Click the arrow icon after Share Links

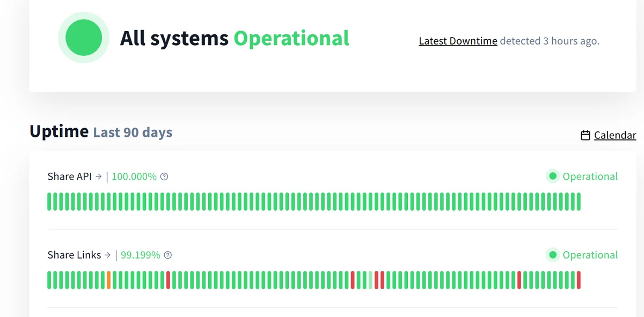tap(107, 255)
